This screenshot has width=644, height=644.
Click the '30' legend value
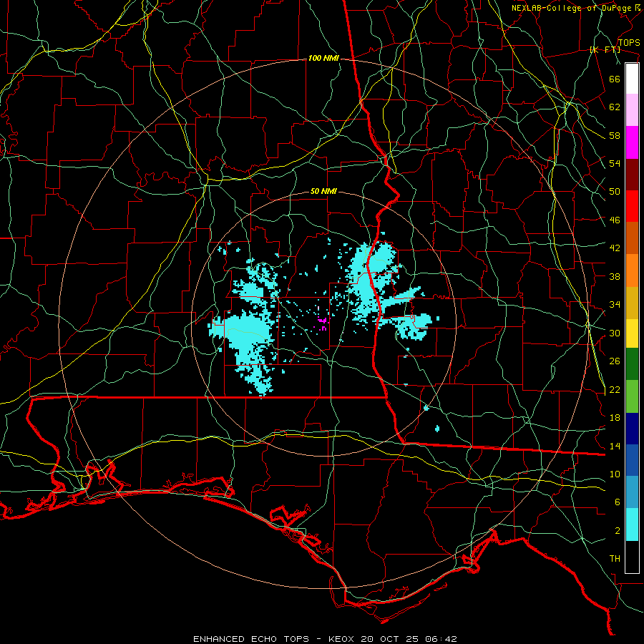pos(615,333)
